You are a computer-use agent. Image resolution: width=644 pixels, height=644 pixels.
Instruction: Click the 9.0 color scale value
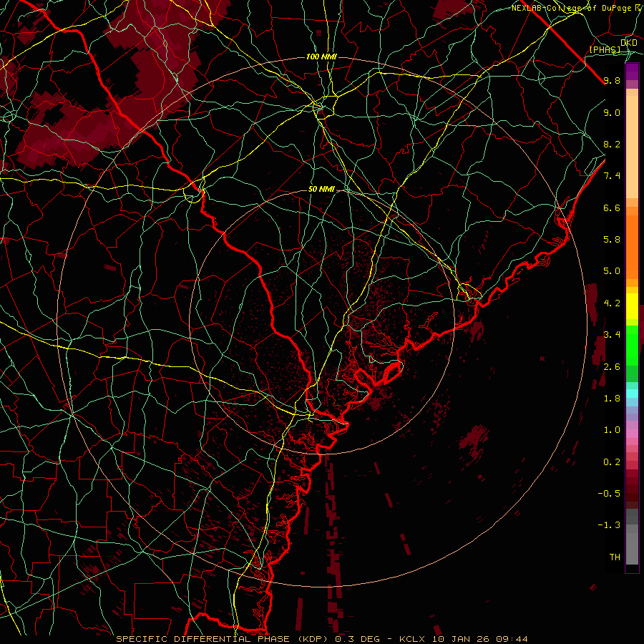[612, 112]
